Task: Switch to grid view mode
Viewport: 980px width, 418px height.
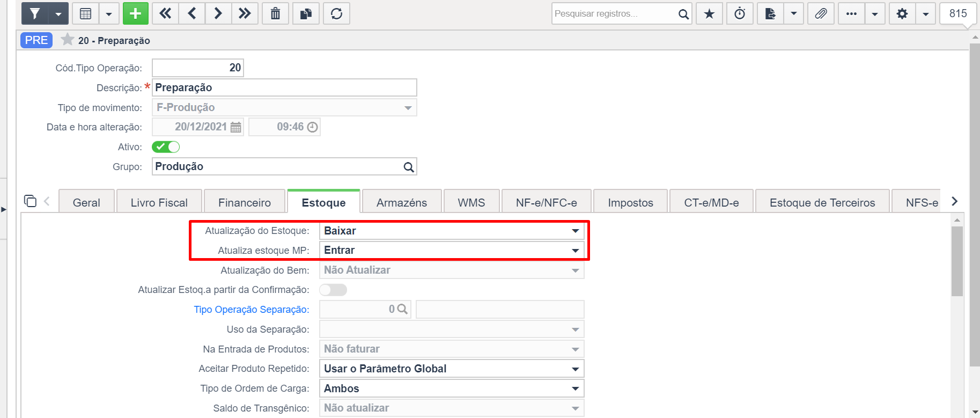Action: click(85, 13)
